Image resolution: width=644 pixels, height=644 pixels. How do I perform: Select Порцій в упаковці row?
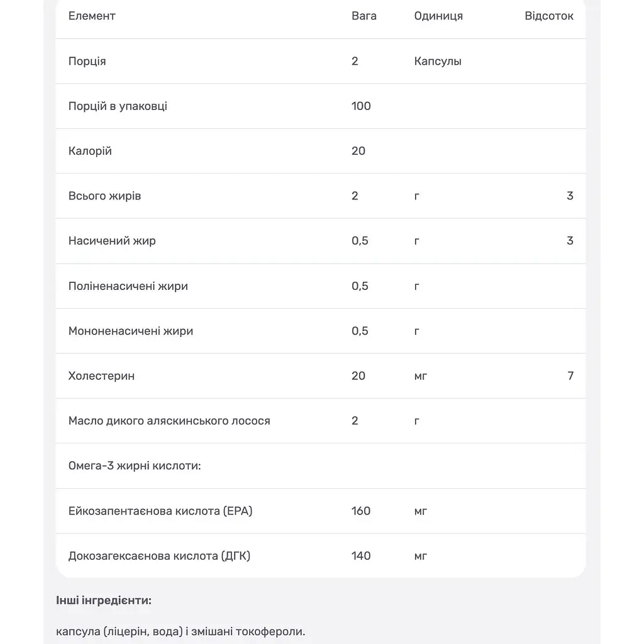click(x=320, y=106)
